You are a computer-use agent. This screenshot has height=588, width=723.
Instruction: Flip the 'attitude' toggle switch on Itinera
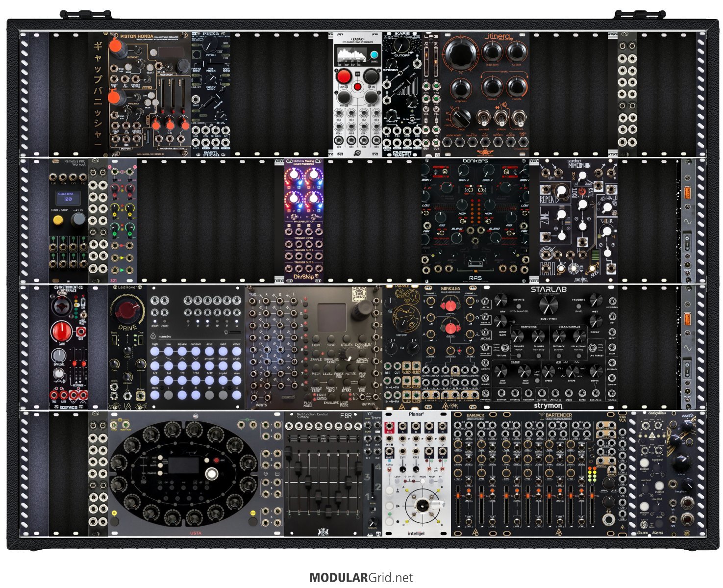(x=500, y=117)
